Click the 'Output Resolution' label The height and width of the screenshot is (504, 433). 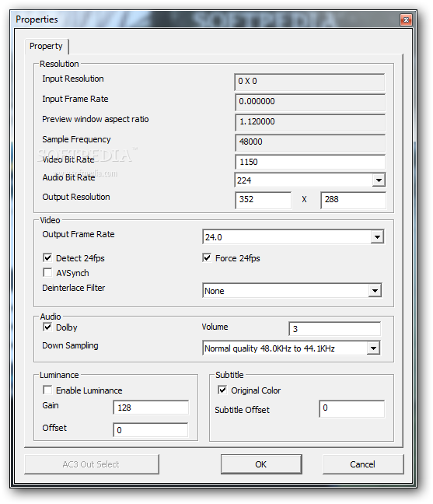(x=76, y=197)
